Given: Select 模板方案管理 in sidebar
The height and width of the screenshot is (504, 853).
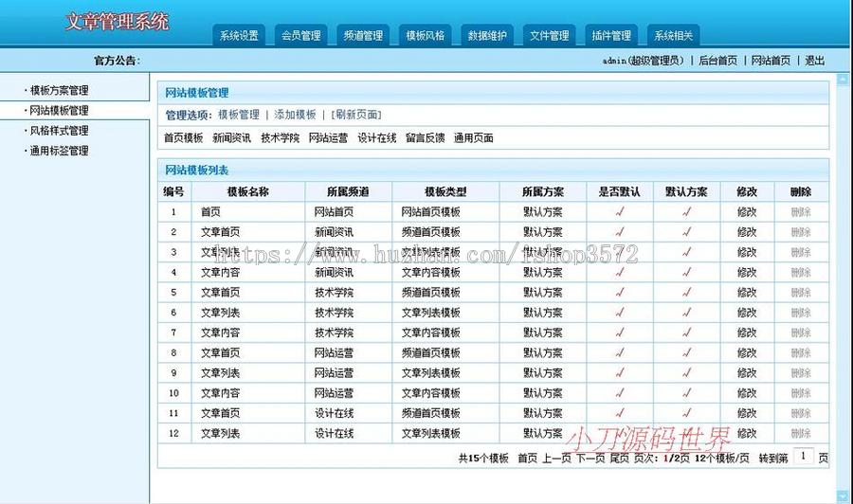Looking at the screenshot, I should [x=59, y=90].
